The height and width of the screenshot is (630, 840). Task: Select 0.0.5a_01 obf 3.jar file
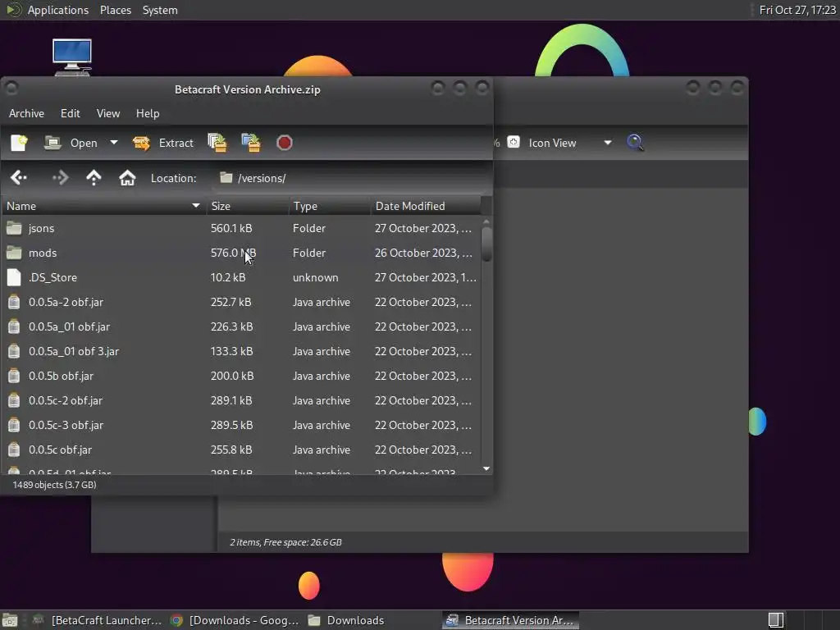tap(241, 351)
